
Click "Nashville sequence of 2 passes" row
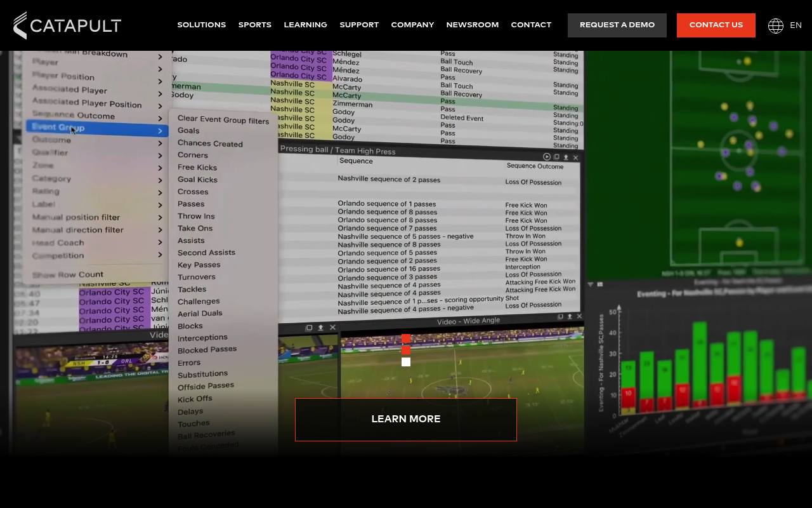tap(389, 180)
